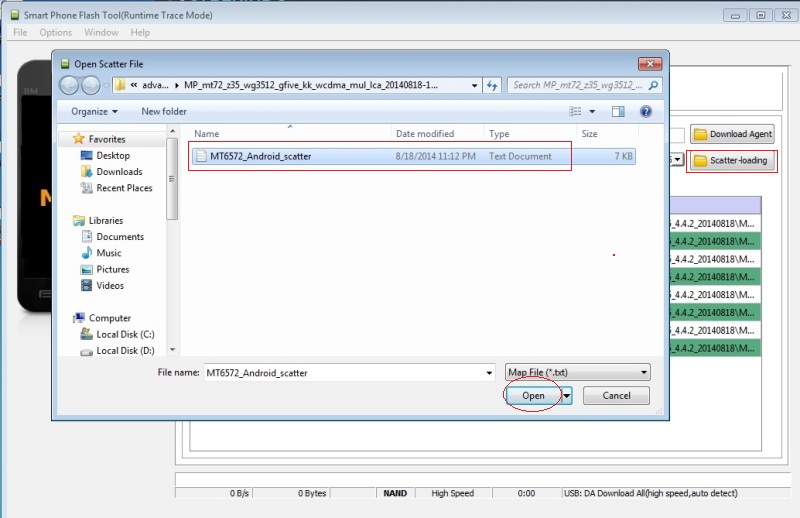Select the Local Disk (D:) drive icon
The image size is (800, 518).
point(86,351)
